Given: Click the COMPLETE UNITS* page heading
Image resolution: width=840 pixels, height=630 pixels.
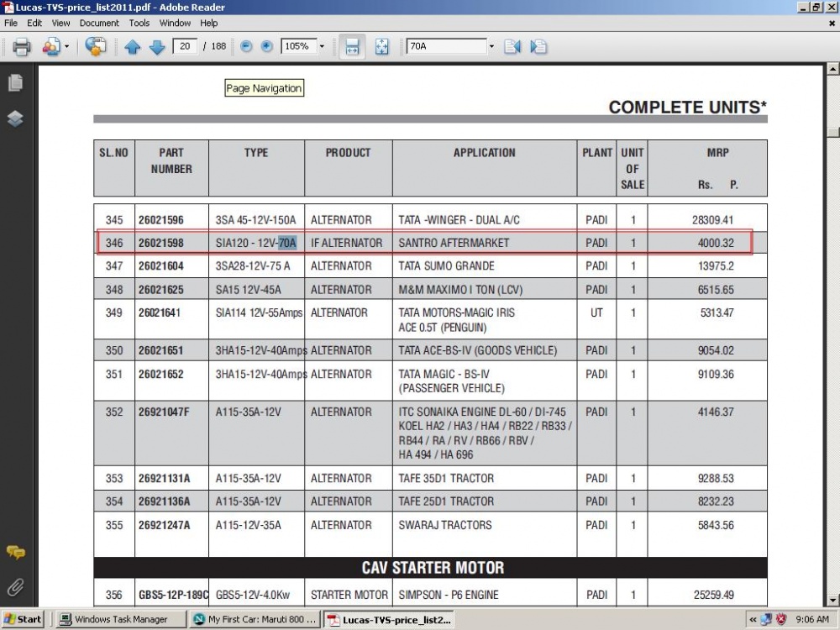Looking at the screenshot, I should click(688, 108).
